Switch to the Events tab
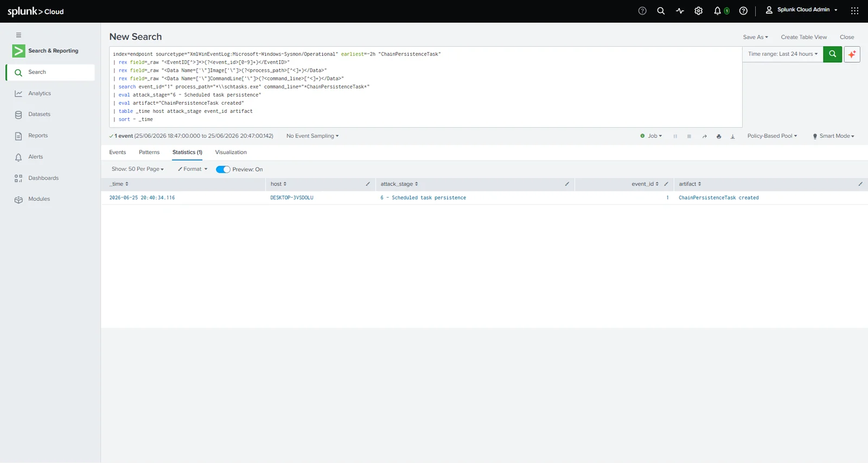This screenshot has width=868, height=463. pyautogui.click(x=118, y=153)
